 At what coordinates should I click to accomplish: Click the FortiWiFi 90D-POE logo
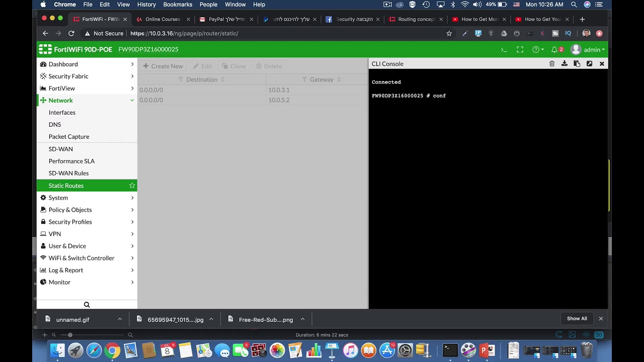pos(76,49)
